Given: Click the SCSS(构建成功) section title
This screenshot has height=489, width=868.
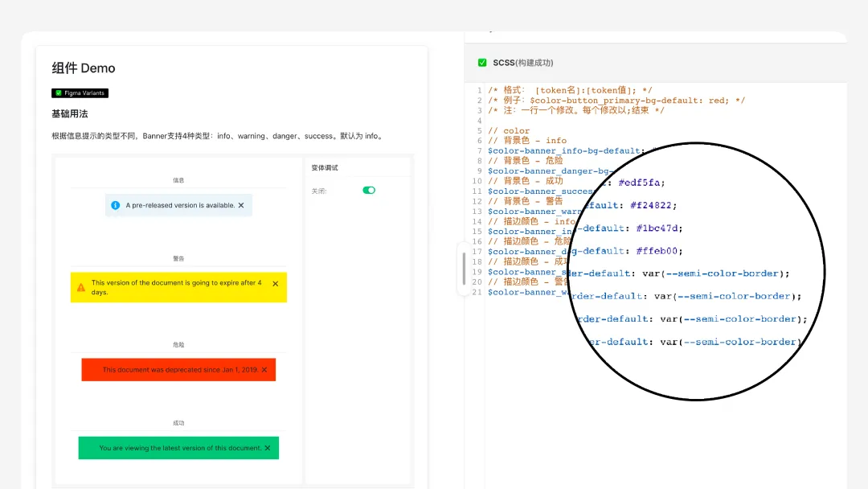Looking at the screenshot, I should (522, 63).
